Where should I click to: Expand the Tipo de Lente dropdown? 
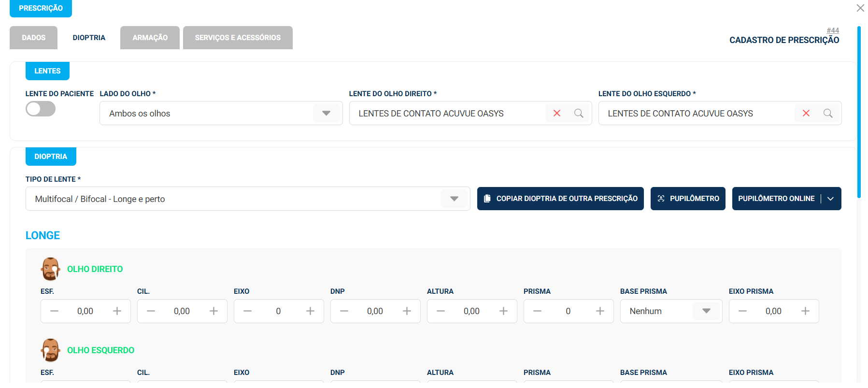(248, 199)
